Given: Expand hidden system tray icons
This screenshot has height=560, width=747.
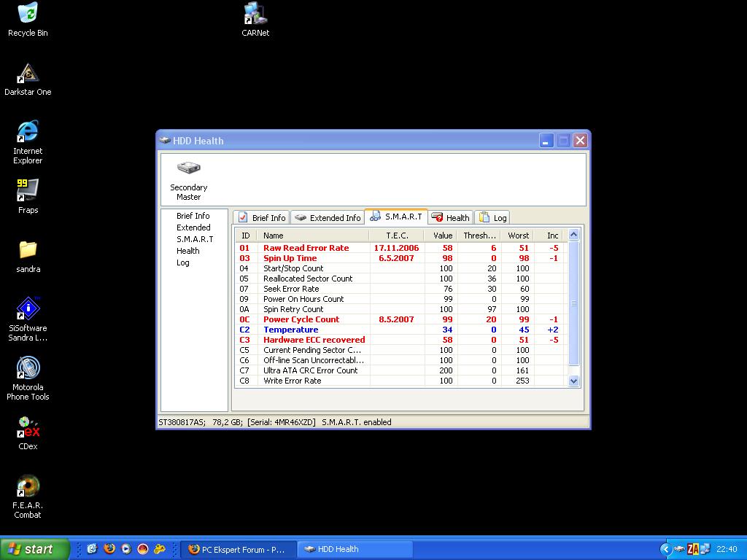Looking at the screenshot, I should click(665, 549).
